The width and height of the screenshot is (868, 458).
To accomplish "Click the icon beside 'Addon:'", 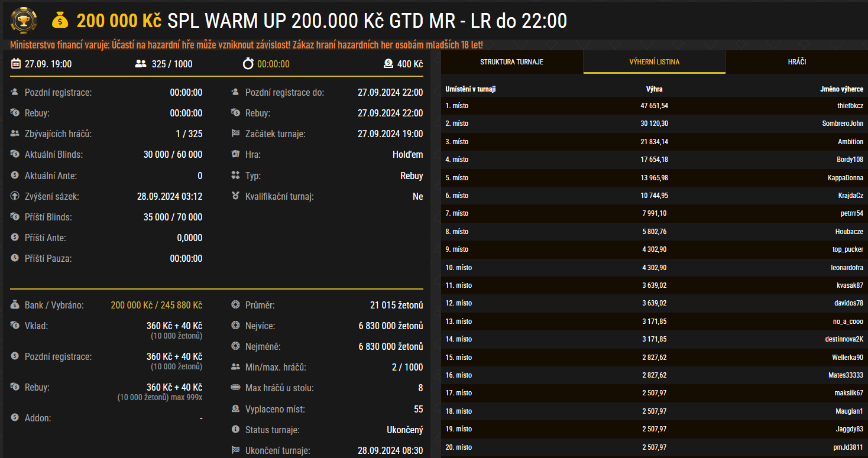I will [15, 418].
